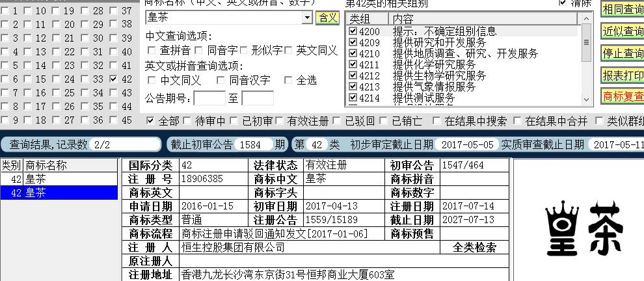This screenshot has height=281, width=644.
Task: Click the group list scrollbar up arrow
Action: [586, 18]
